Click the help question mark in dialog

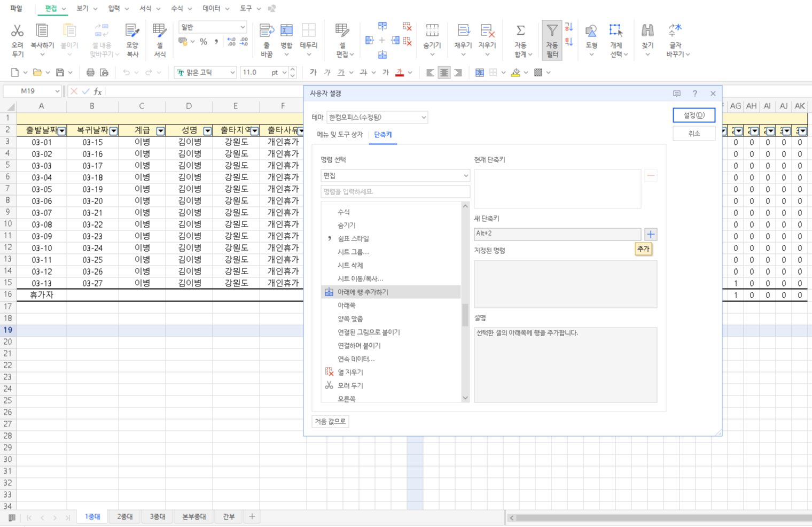coord(695,94)
